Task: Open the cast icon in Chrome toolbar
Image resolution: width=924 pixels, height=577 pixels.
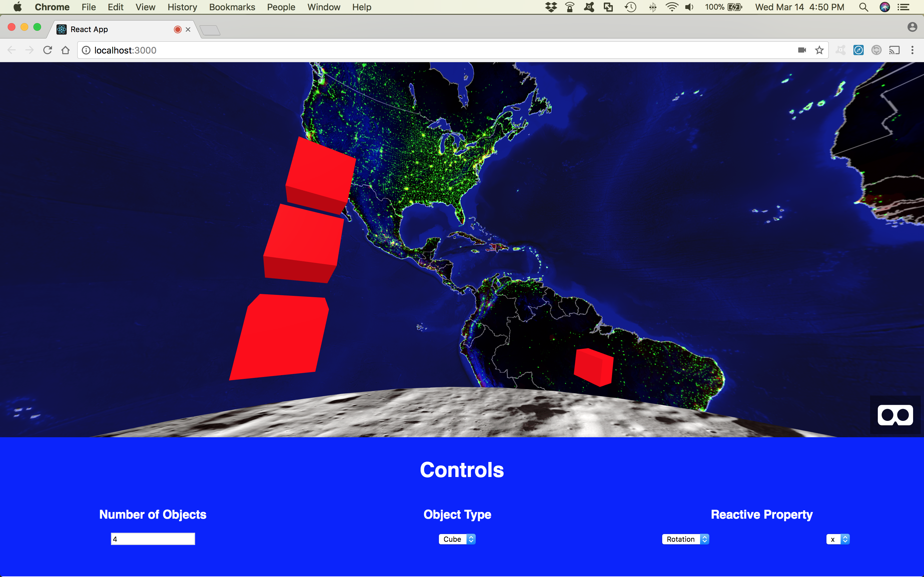Action: pyautogui.click(x=894, y=50)
